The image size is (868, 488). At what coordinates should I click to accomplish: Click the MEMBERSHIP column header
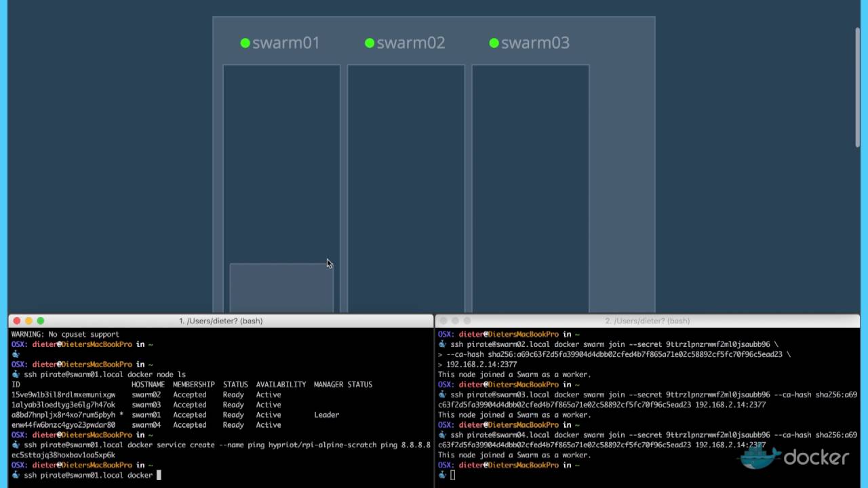coord(193,384)
